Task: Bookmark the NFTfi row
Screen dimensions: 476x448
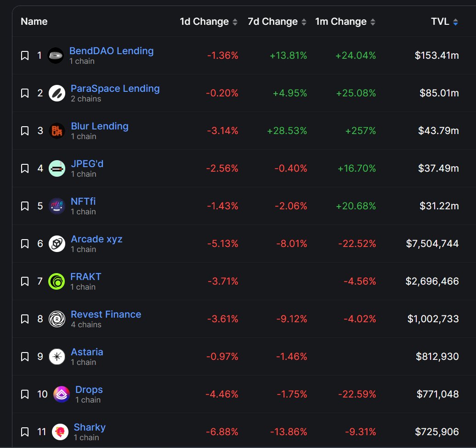Action: point(25,206)
